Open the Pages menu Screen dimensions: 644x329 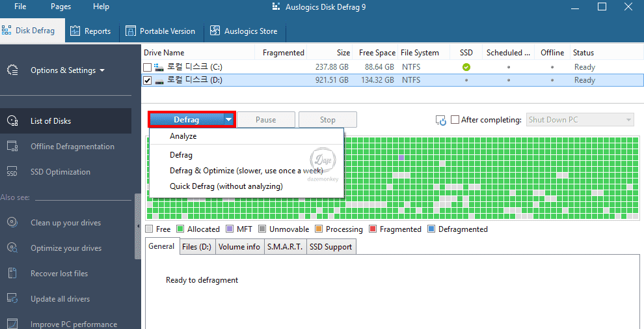[60, 7]
